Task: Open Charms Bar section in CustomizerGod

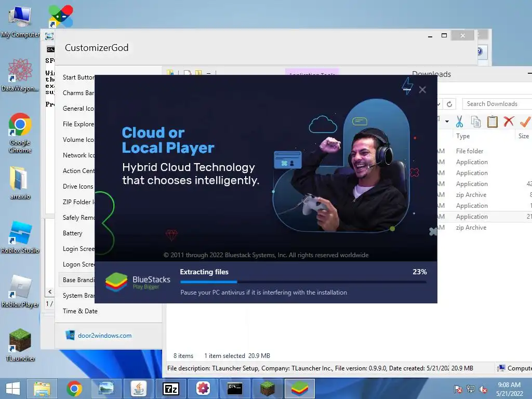Action: [78, 93]
